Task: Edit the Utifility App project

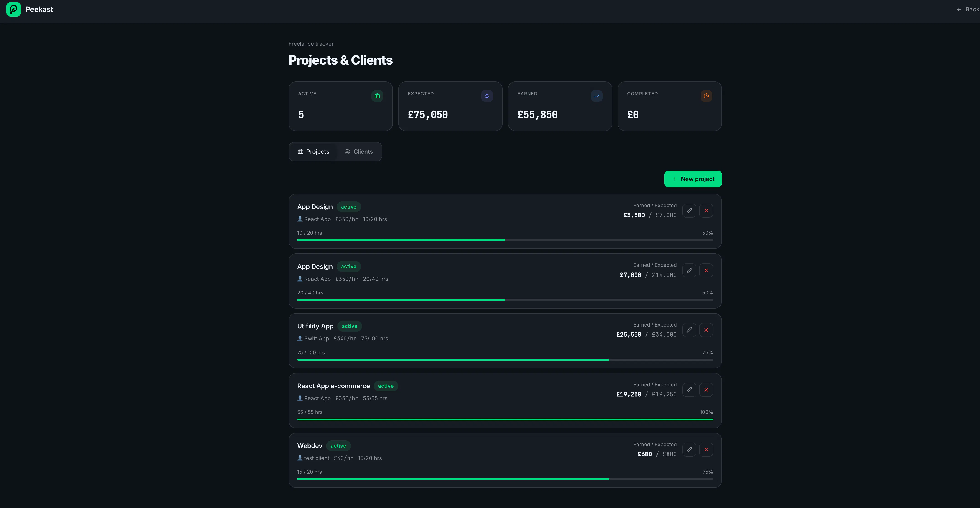Action: 689,330
